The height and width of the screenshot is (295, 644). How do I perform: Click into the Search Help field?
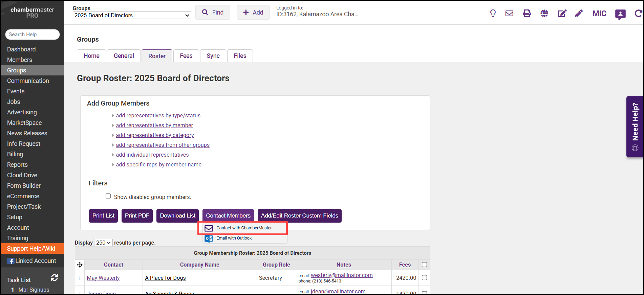(x=33, y=35)
